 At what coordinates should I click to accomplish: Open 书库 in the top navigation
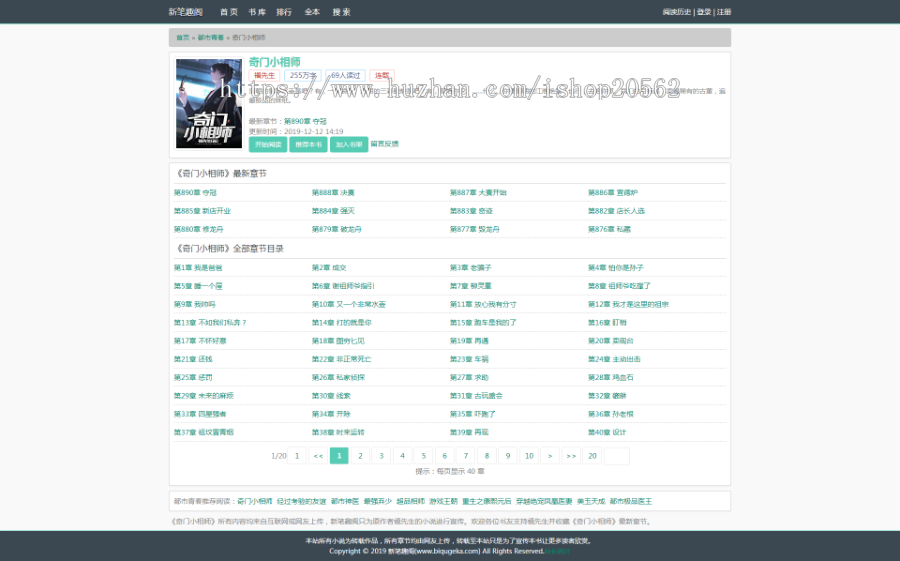tap(257, 12)
